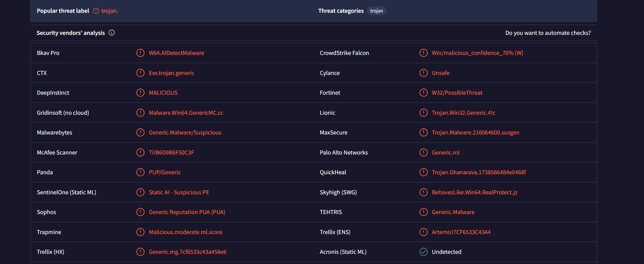Click the alert icon beside PUP/Generic
Screen dimensions: 644x264
tap(140, 172)
